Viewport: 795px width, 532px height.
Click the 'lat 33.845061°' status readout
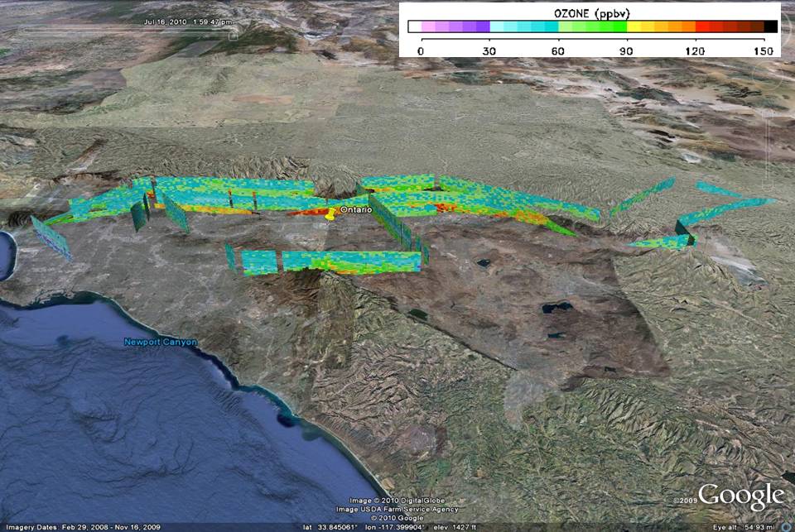pos(330,527)
